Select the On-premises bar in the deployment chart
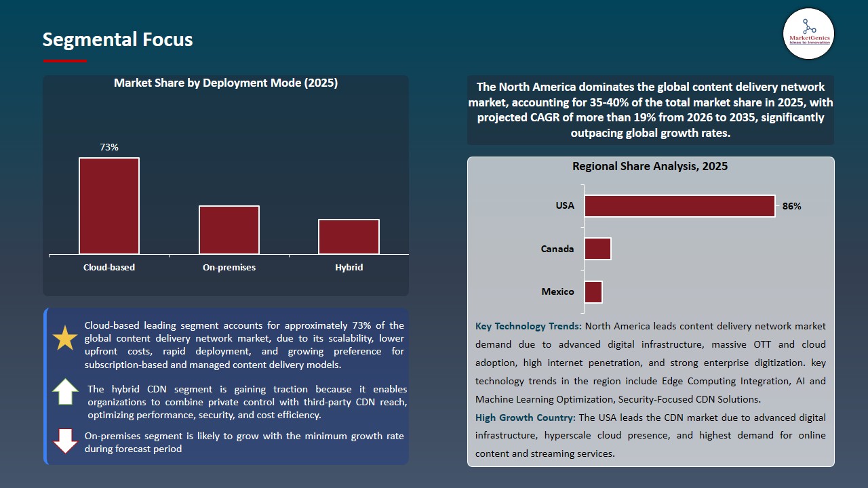Screen dimensions: 868x488 click(x=229, y=230)
